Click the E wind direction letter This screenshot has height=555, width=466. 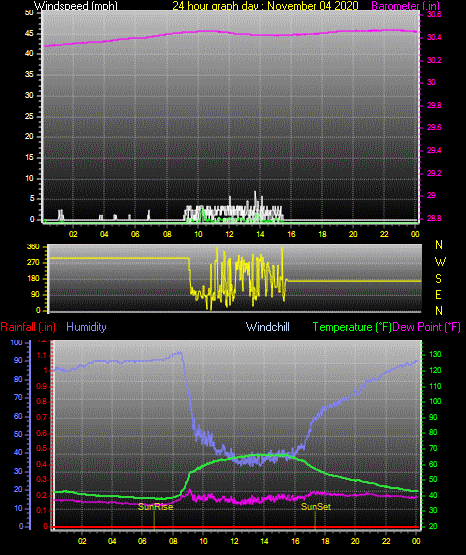[x=438, y=295]
